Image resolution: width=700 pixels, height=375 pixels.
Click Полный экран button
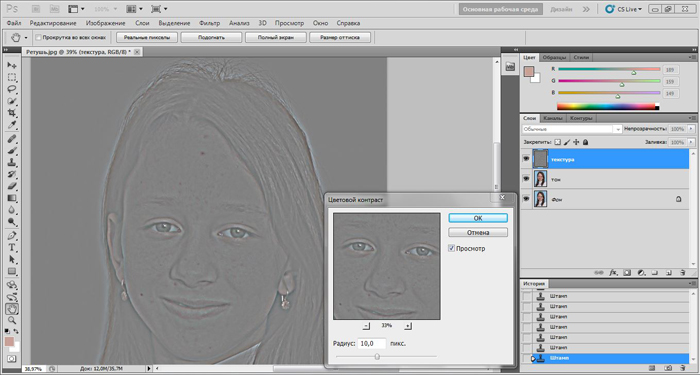tap(275, 38)
